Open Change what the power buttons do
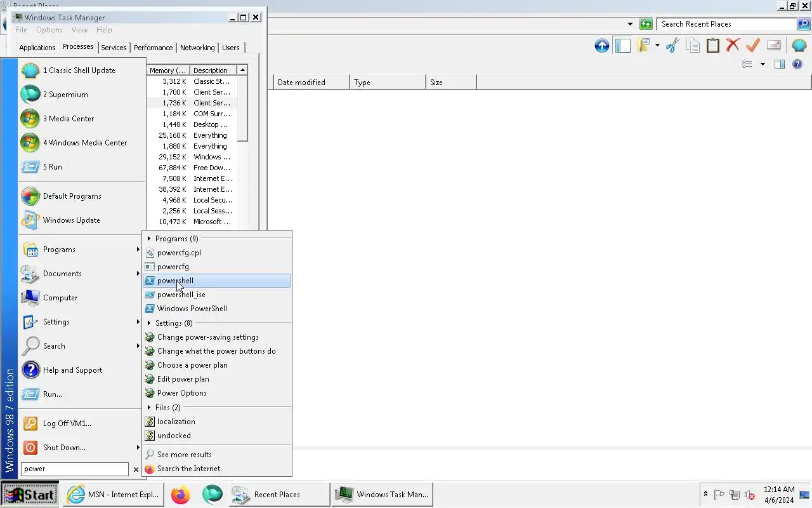Screen dimensions: 812x508 217,351
